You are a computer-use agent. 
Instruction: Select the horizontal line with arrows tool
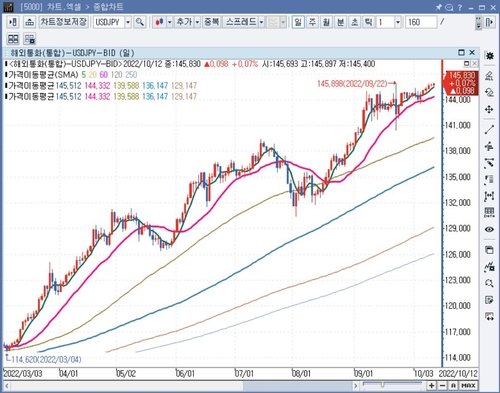[x=489, y=146]
